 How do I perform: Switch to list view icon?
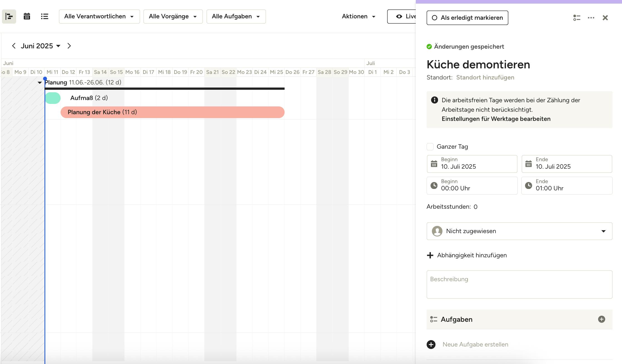tap(44, 16)
